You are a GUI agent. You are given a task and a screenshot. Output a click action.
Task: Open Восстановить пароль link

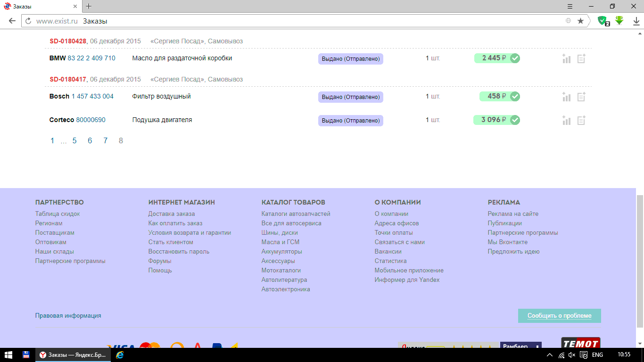tap(179, 251)
